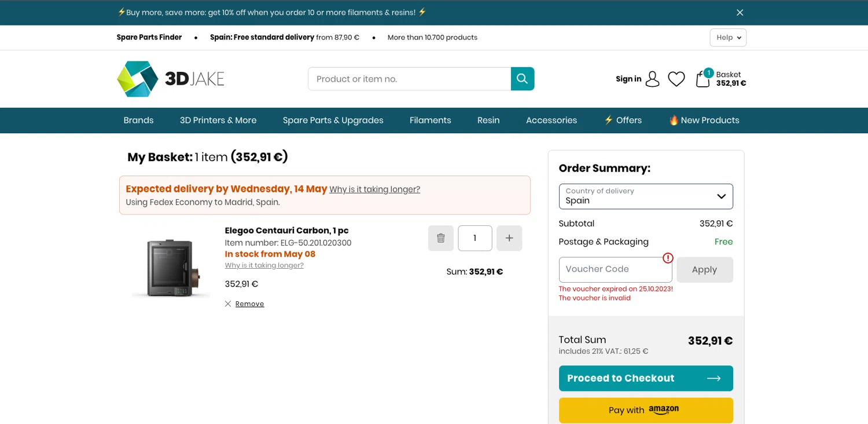Click 'Expected delivery by Wednesday, 14 May' heading

(x=226, y=189)
